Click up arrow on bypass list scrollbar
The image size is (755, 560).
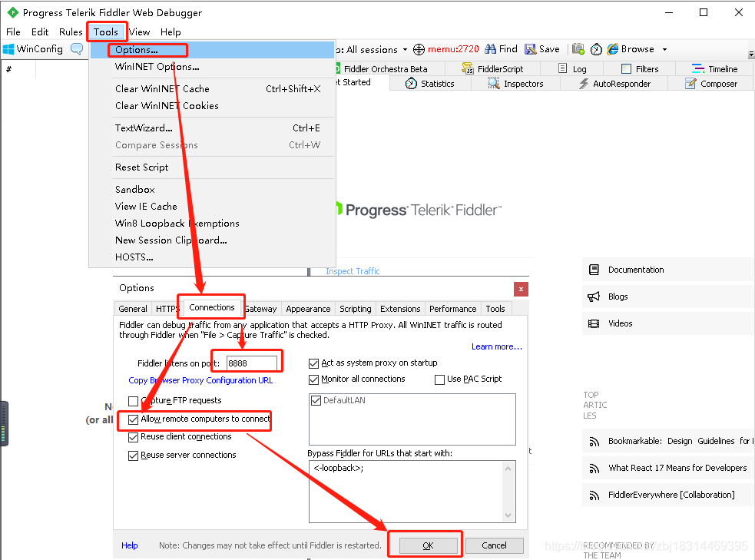(508, 469)
